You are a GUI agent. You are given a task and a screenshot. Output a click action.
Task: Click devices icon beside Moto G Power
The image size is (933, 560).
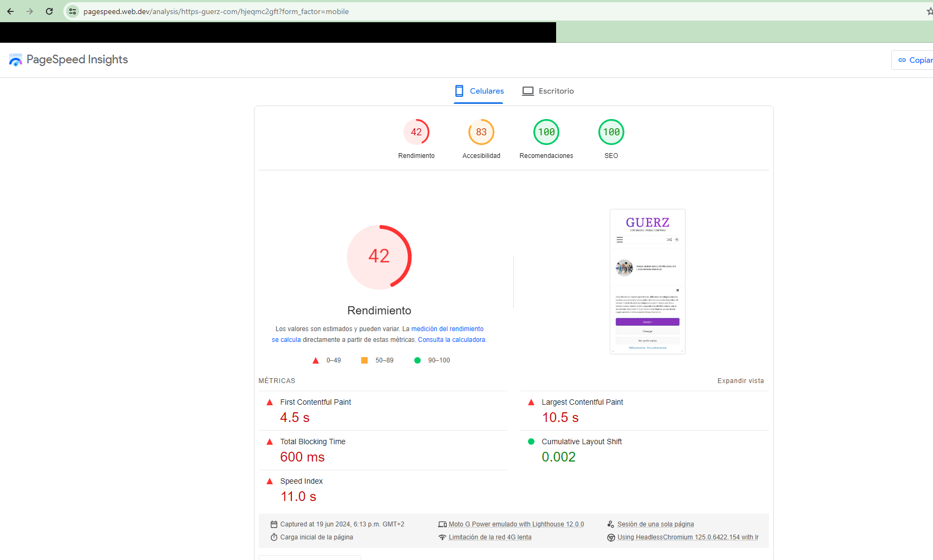442,524
